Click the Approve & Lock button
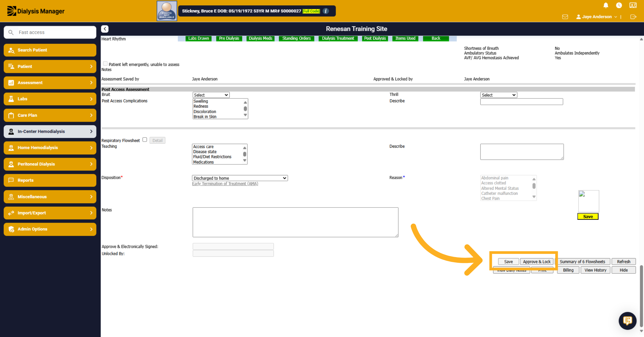Viewport: 644px width, 337px height. 537,262
